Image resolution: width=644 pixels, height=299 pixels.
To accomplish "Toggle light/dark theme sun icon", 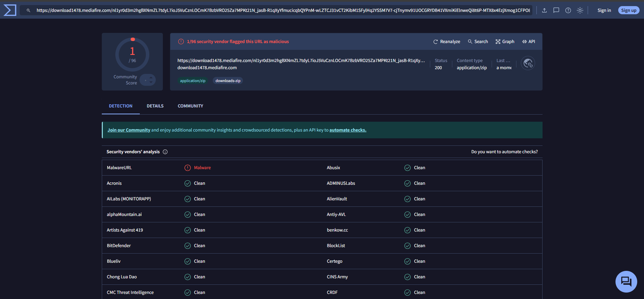I will click(580, 11).
